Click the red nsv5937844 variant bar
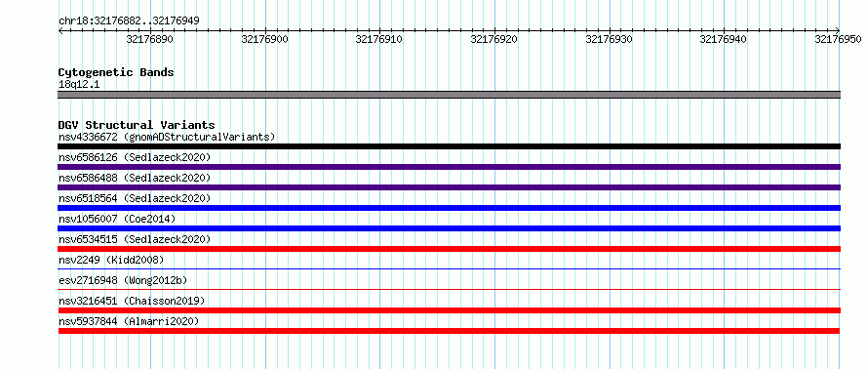 450,331
